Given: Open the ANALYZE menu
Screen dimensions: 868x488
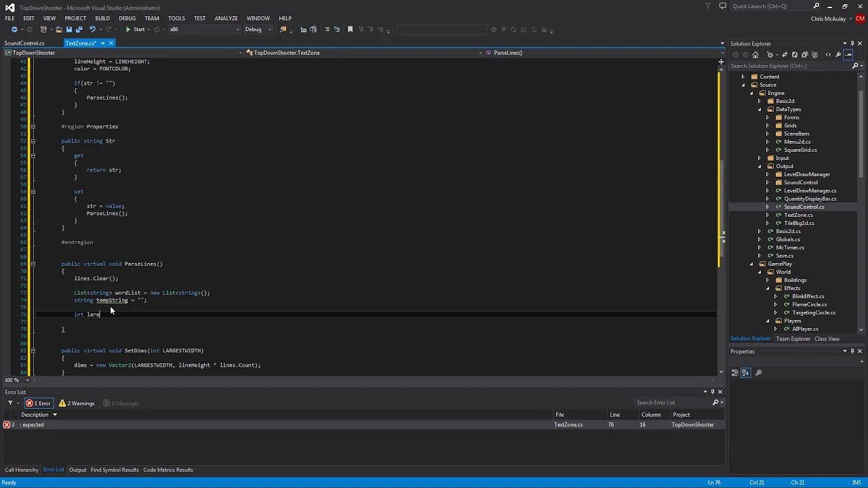Looking at the screenshot, I should pyautogui.click(x=226, y=18).
